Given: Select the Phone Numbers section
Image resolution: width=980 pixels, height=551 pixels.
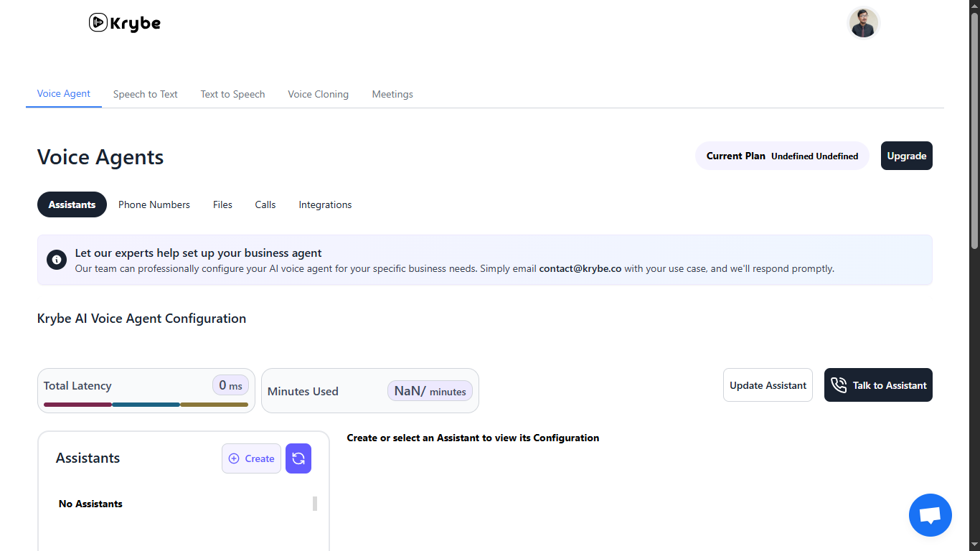Looking at the screenshot, I should click(x=154, y=204).
